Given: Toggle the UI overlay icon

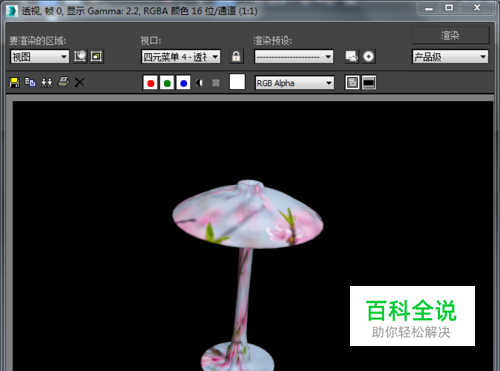Looking at the screenshot, I should coord(352,83).
